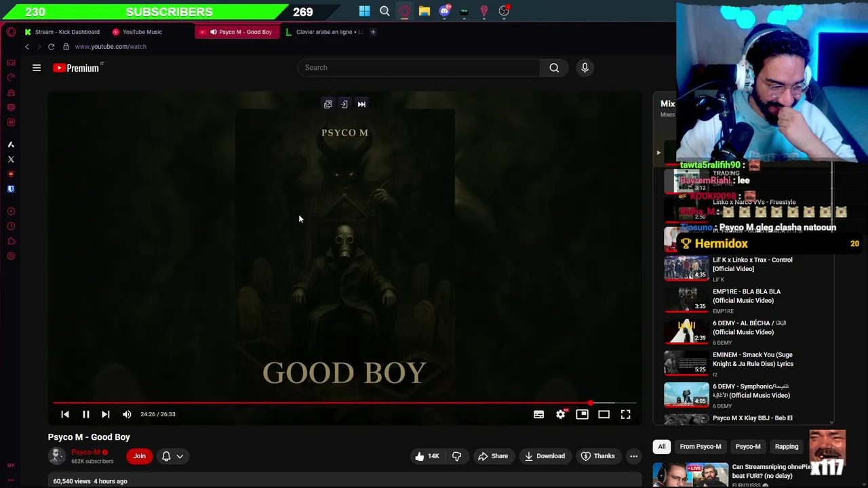
Task: Dislike the video
Action: coord(456,456)
